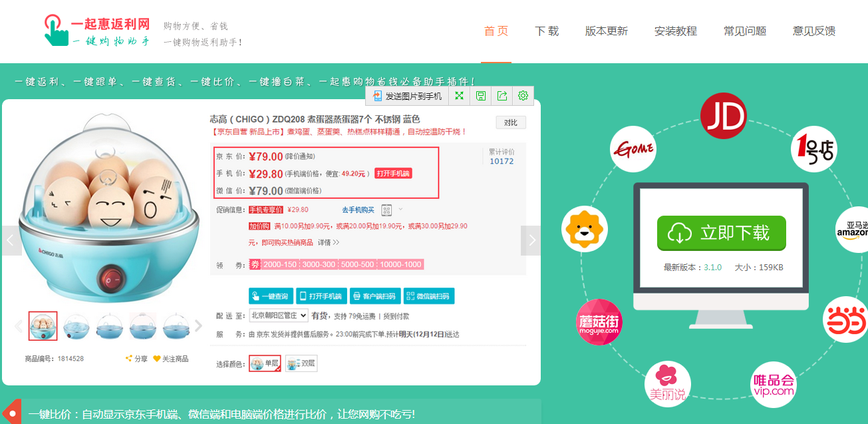
Task: Select the 双层 color option
Action: pos(301,363)
